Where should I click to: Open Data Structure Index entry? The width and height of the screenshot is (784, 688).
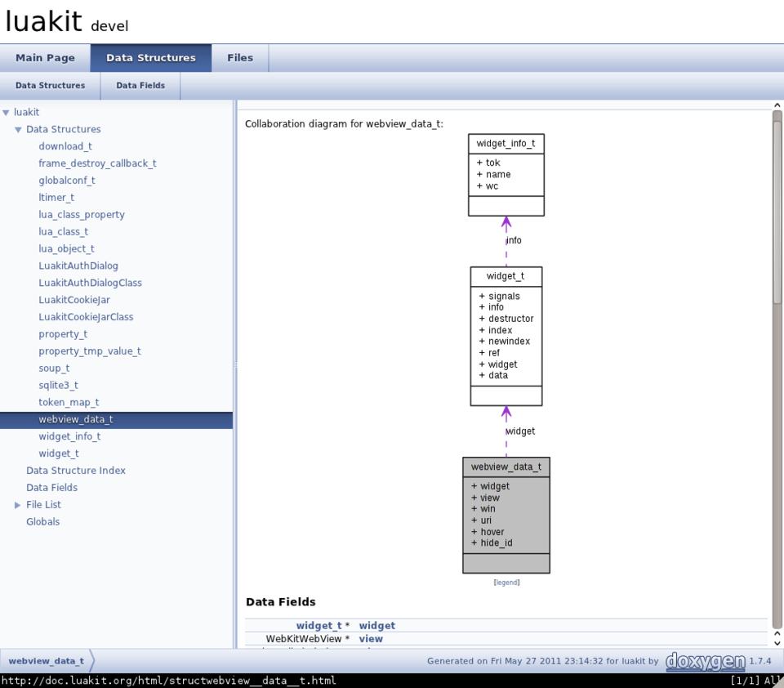coord(76,471)
